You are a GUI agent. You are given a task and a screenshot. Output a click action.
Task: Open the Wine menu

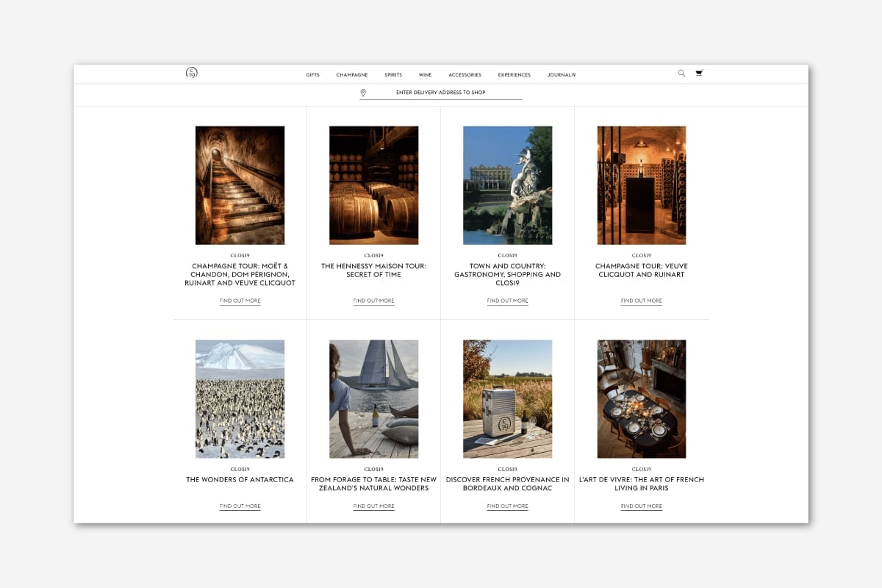pos(426,75)
